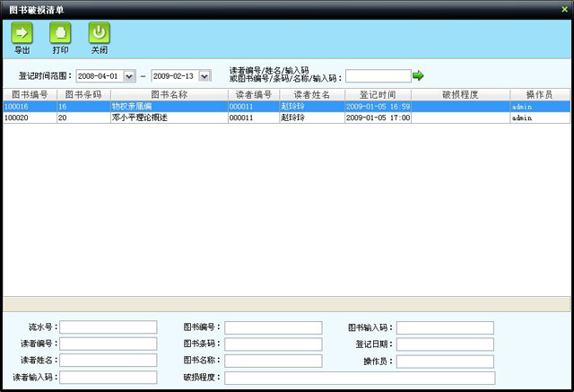574x392 pixels.
Task: Click the 图书条码 field in details panel
Action: 273,344
